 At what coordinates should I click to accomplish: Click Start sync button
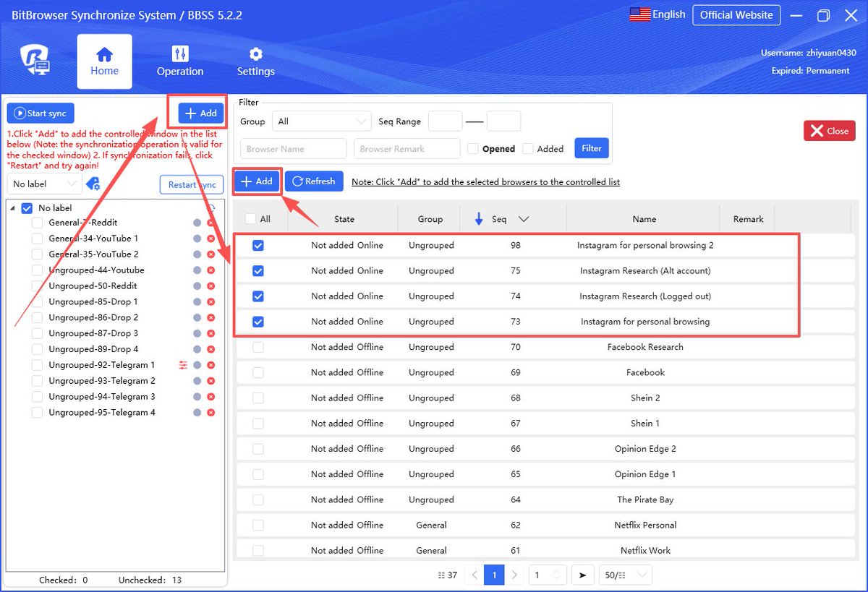click(x=41, y=113)
